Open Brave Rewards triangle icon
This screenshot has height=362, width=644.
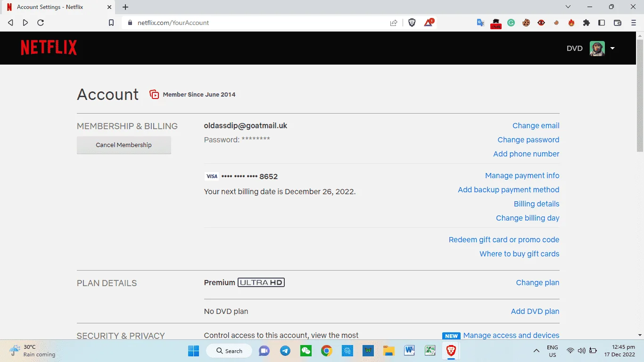point(429,22)
